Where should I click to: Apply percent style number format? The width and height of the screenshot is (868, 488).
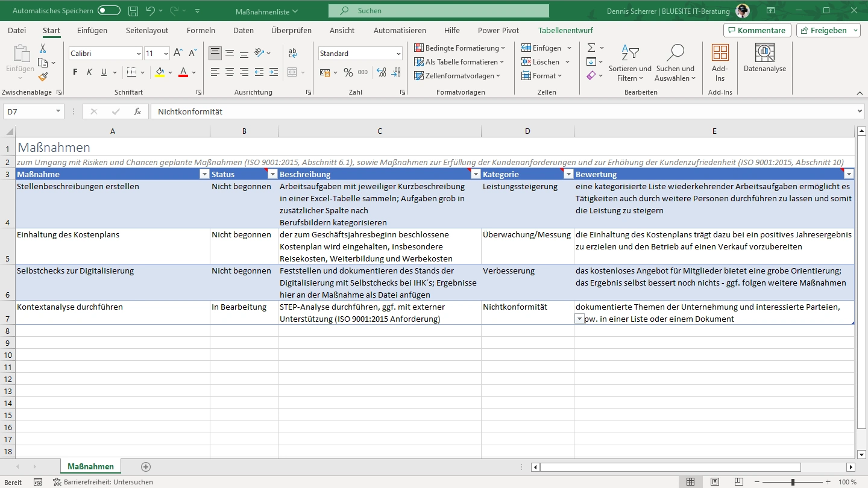click(x=348, y=72)
